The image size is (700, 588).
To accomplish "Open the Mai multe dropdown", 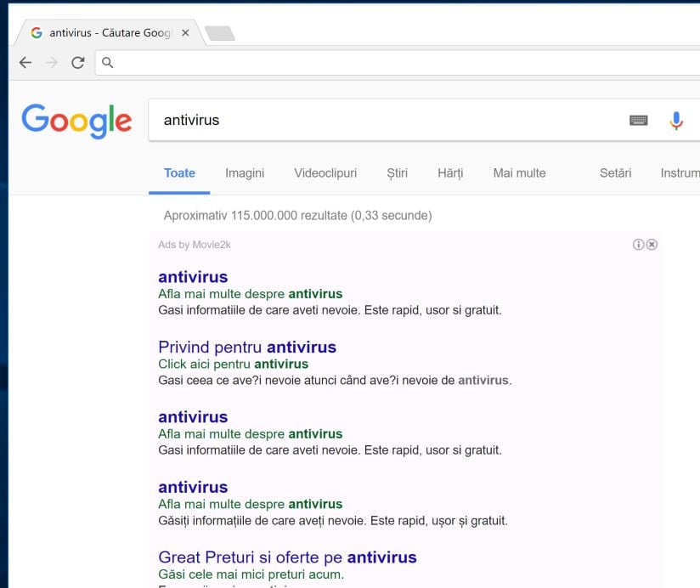I will pos(519,173).
